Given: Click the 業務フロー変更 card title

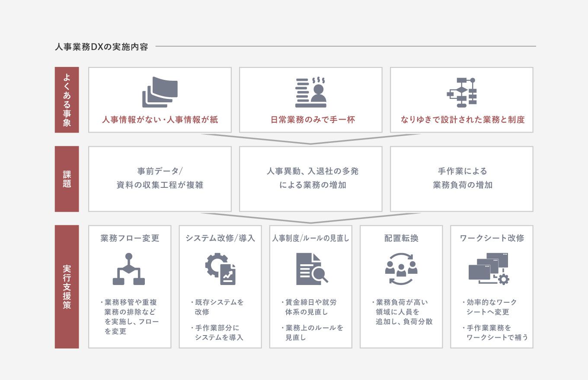Looking at the screenshot, I should click(x=130, y=238).
